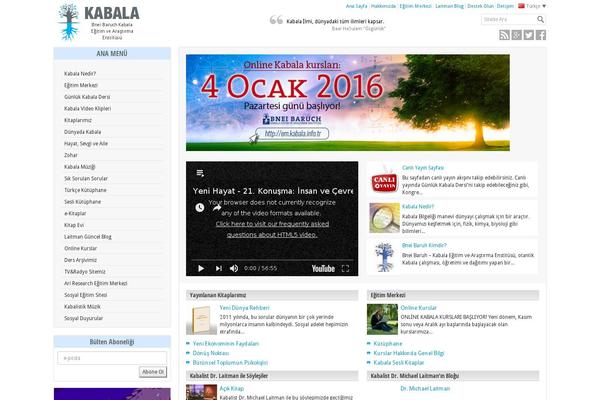Open Laitman Güncel Blog menu item

[x=88, y=237]
